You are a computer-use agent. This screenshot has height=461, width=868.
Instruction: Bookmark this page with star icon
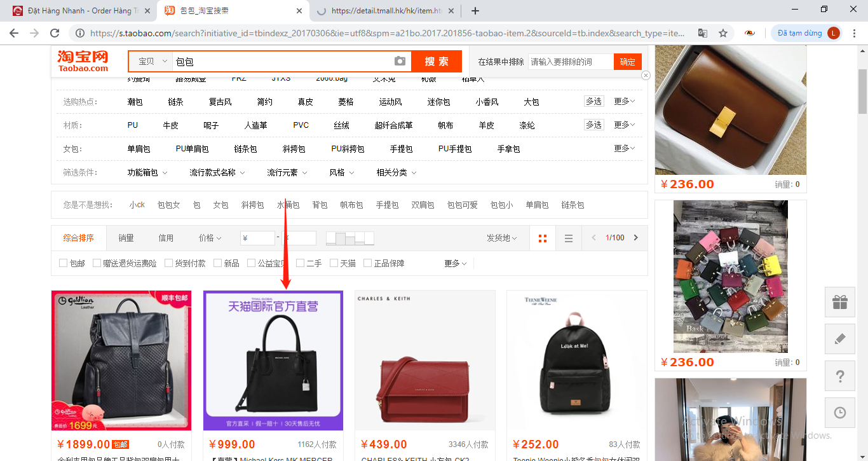click(x=723, y=33)
